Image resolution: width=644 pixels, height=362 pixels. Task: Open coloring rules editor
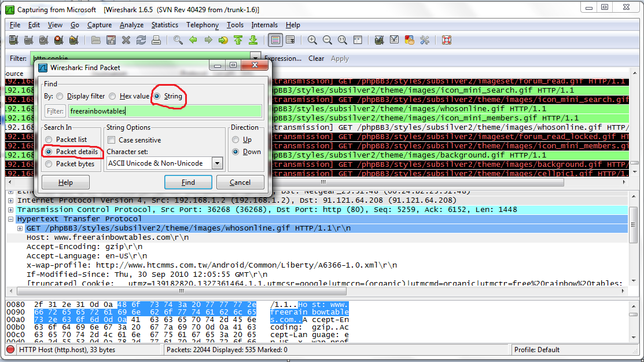click(410, 40)
